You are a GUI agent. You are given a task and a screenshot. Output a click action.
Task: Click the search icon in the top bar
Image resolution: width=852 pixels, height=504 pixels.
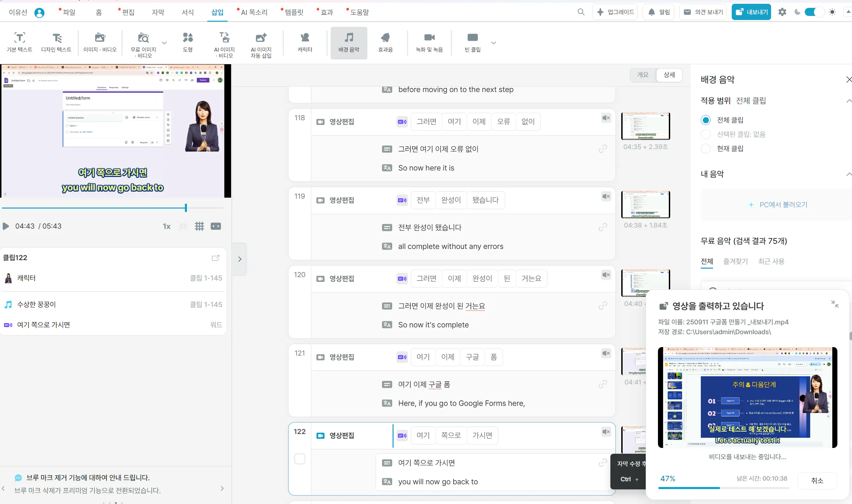581,12
